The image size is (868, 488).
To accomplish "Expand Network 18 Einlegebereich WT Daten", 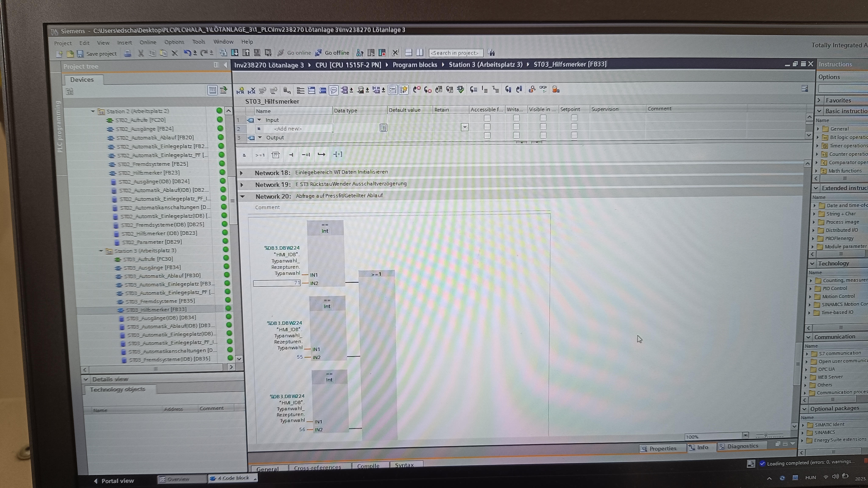I will click(242, 173).
